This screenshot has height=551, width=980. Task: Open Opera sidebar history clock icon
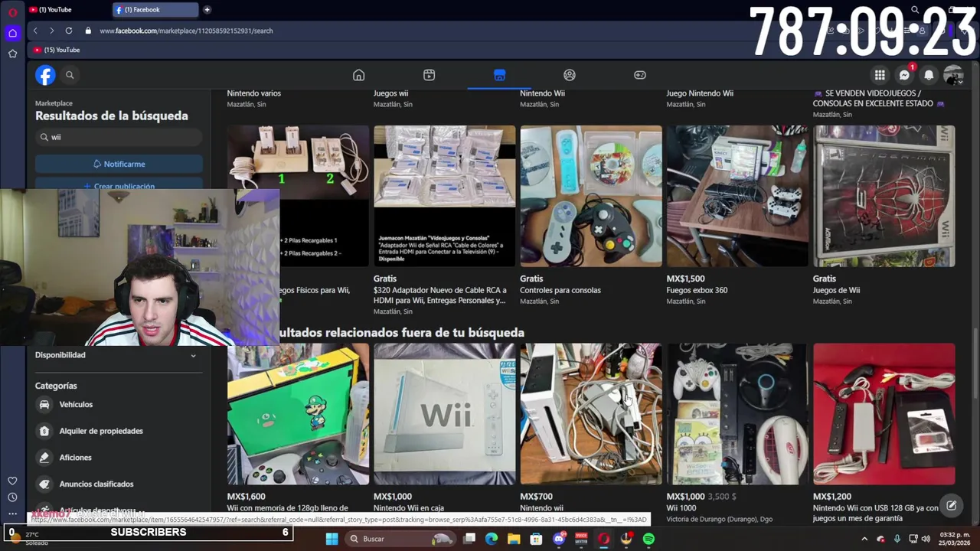pos(12,497)
